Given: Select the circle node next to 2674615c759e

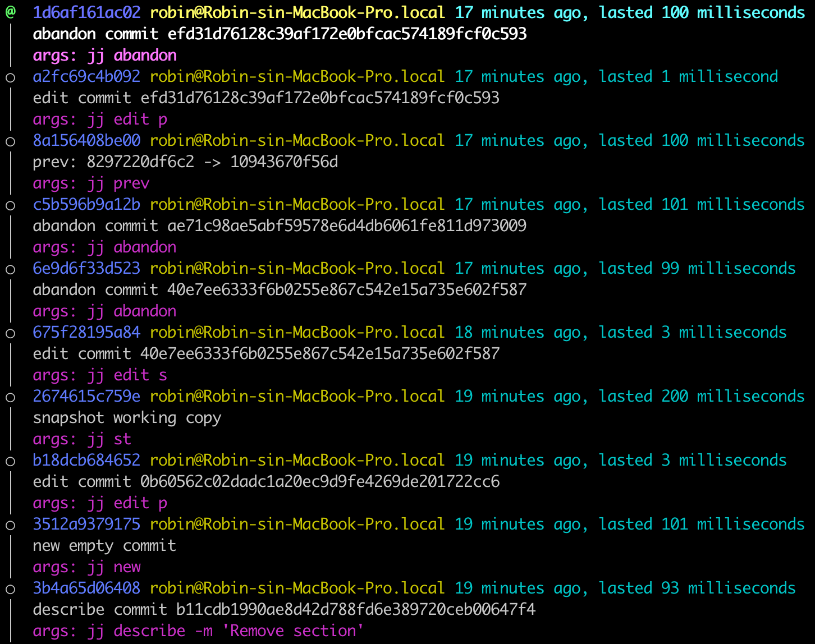Looking at the screenshot, I should click(x=10, y=397).
